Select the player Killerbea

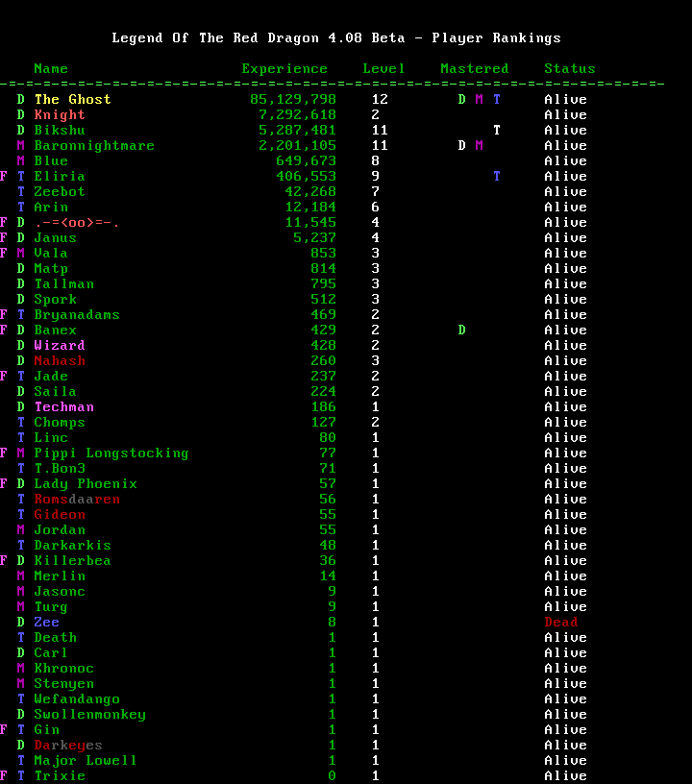coord(72,561)
